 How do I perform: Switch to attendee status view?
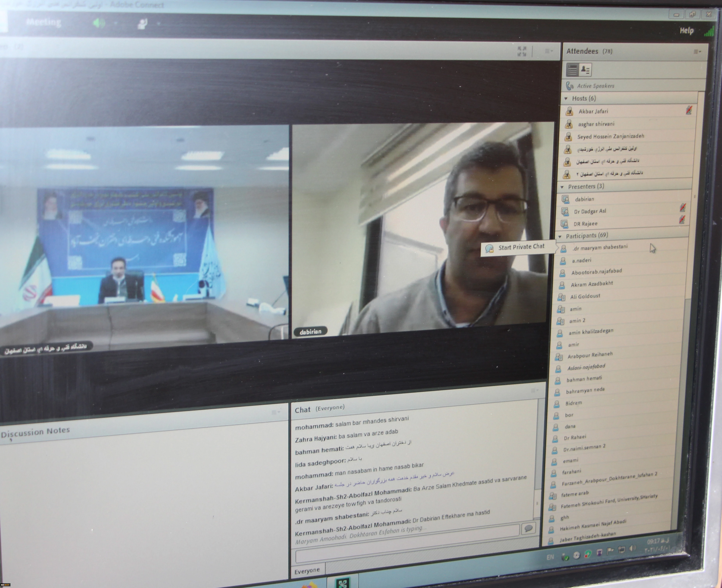(x=585, y=70)
